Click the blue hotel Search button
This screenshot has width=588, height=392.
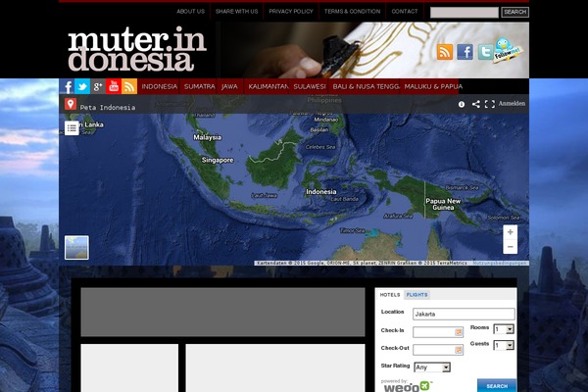[x=497, y=385]
